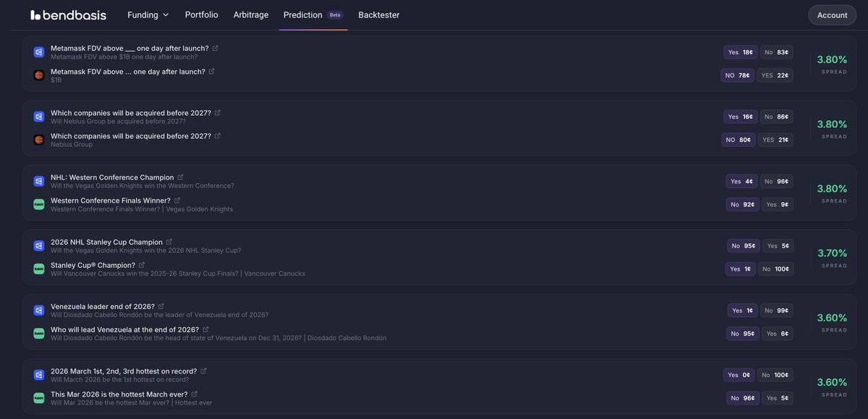Select the YES 21¢ price button

[x=775, y=140]
